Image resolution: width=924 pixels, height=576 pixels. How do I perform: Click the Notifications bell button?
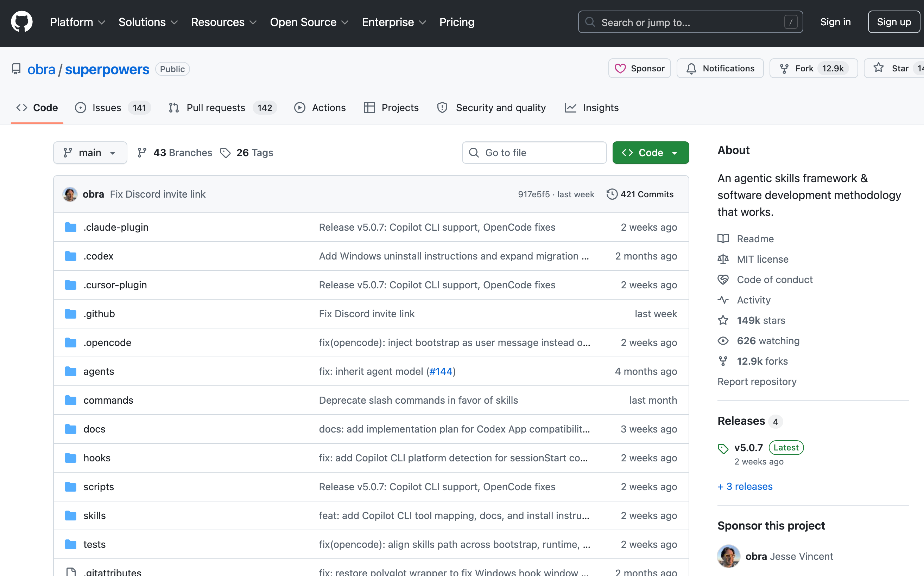coord(720,68)
